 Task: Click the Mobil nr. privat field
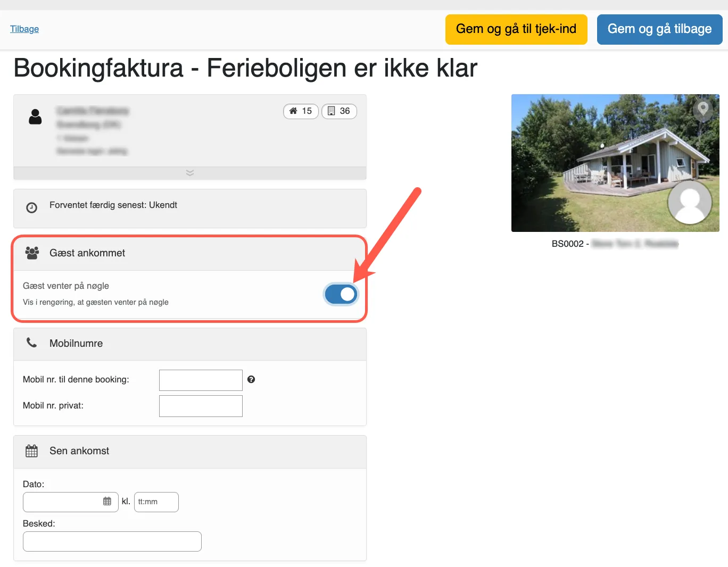point(201,405)
